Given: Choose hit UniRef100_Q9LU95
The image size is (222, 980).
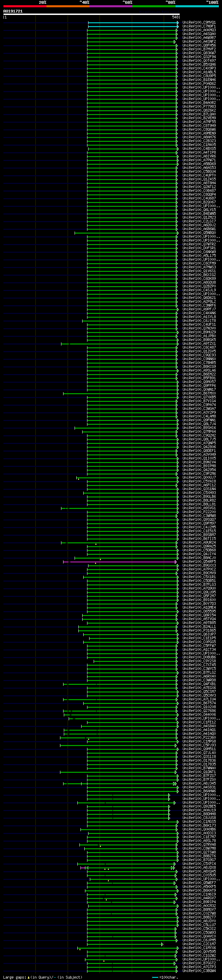Looking at the screenshot, I should (199, 592).
